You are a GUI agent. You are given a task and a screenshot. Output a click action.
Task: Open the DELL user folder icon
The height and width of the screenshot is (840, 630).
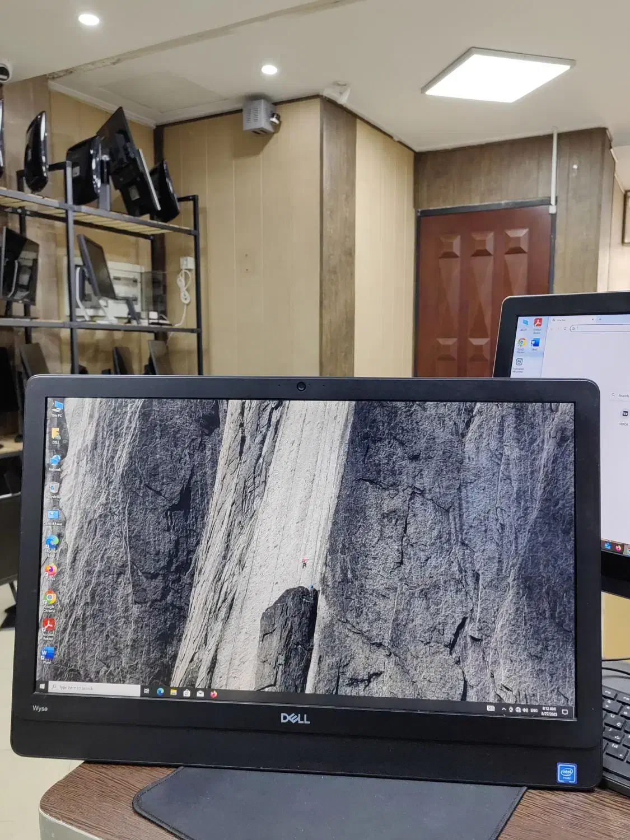click(56, 436)
